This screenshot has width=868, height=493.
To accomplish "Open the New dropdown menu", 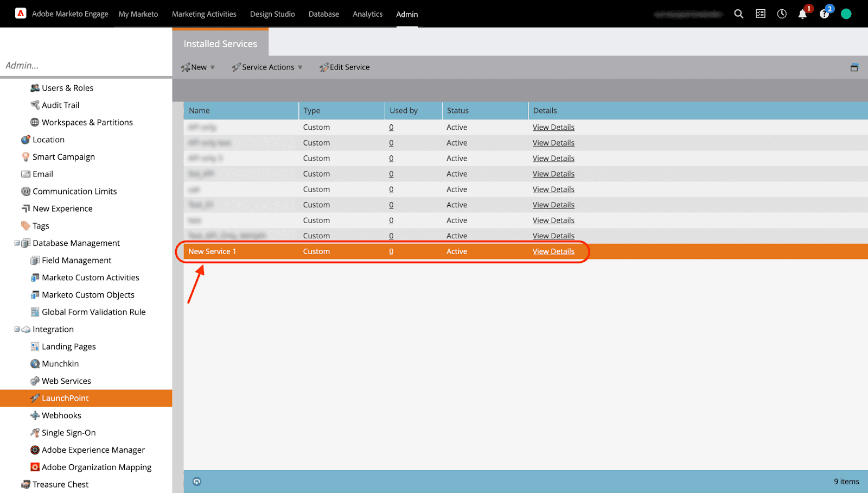I will click(198, 67).
